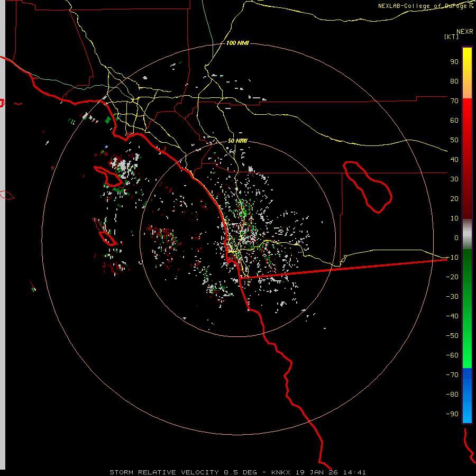
Task: Click the positive 40 value on velocity scale
Action: pos(454,159)
